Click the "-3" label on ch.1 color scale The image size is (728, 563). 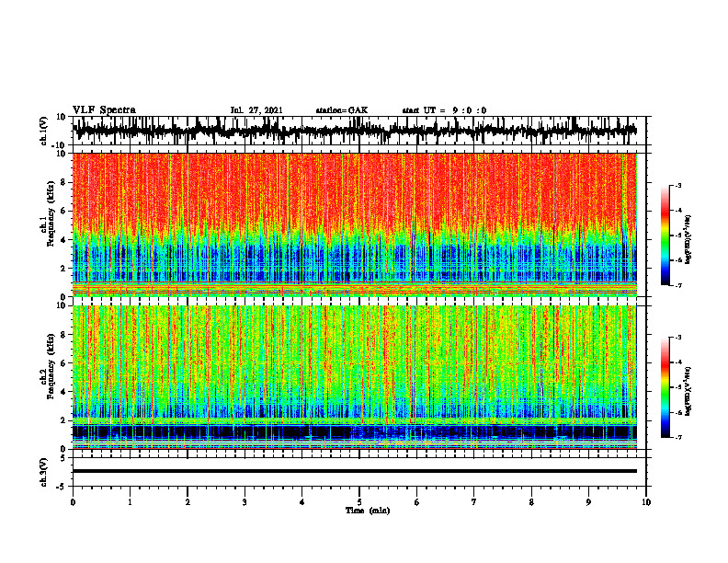point(678,185)
